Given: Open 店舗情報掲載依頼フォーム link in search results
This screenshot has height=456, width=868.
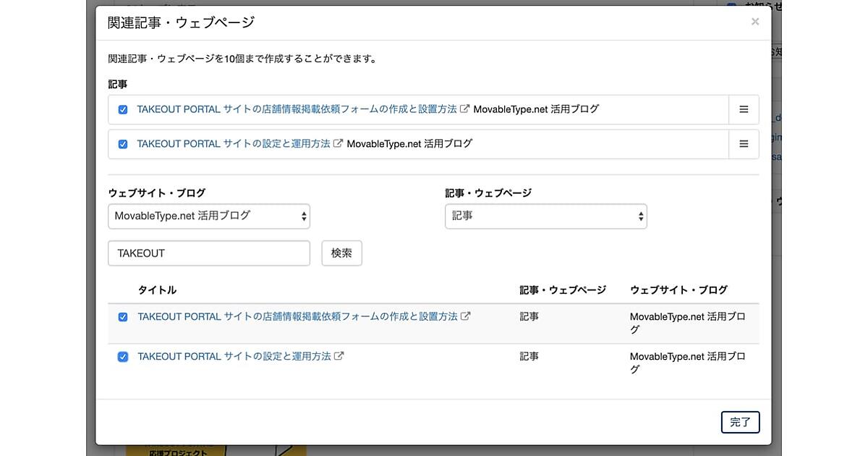Looking at the screenshot, I should coord(297,316).
